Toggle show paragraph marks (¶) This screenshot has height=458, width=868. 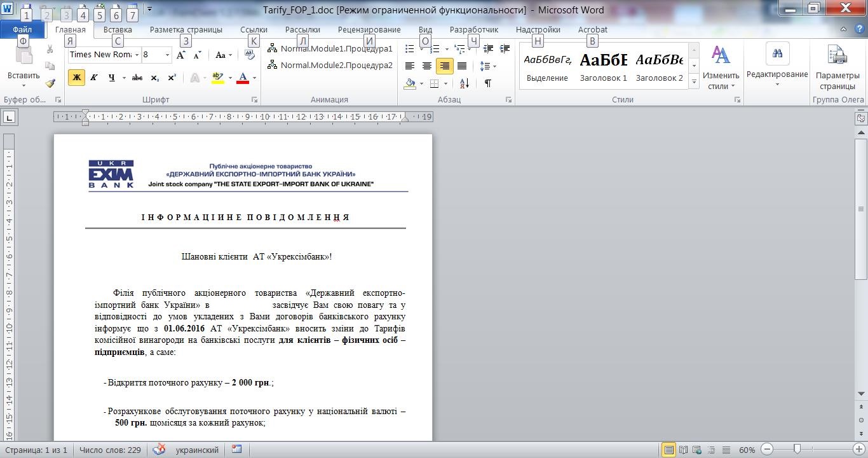point(487,83)
